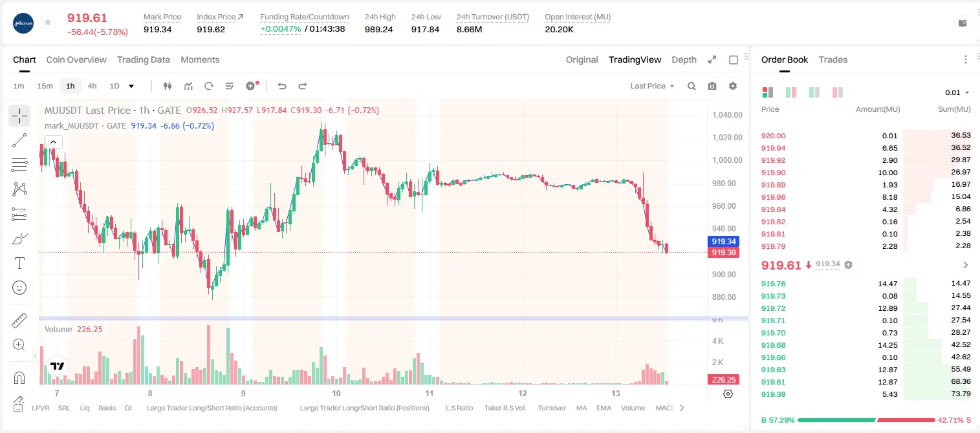Open the Last Price dropdown

coord(652,86)
